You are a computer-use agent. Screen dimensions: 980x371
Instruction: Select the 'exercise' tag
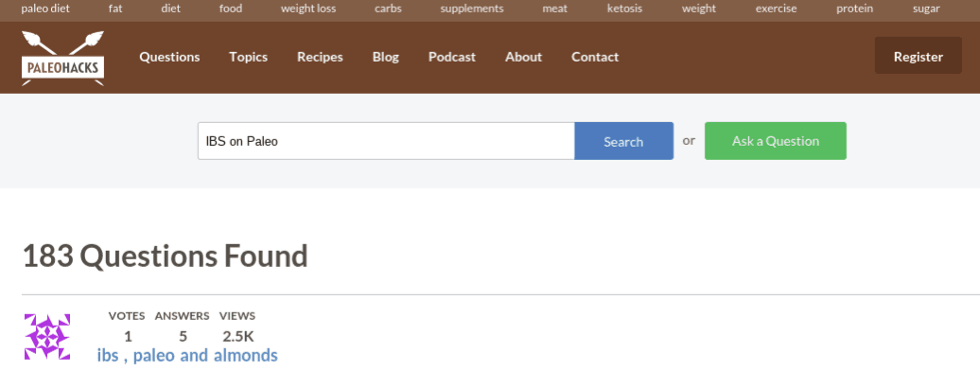coord(777,9)
